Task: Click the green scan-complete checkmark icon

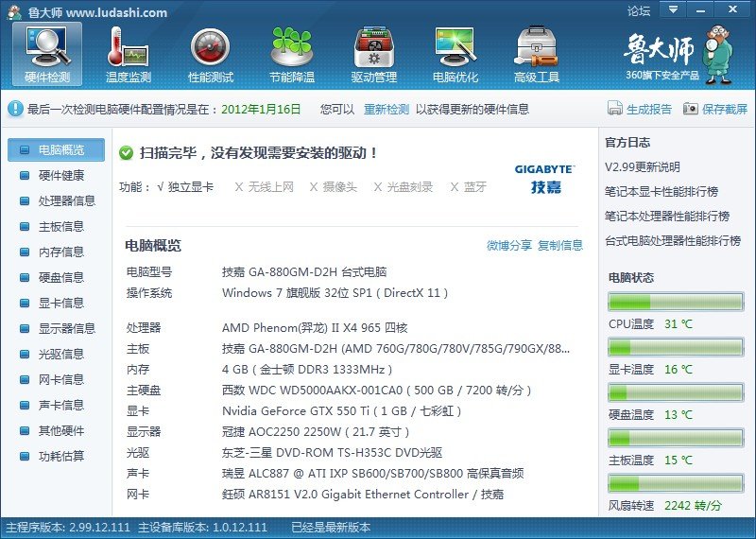Action: [x=126, y=153]
